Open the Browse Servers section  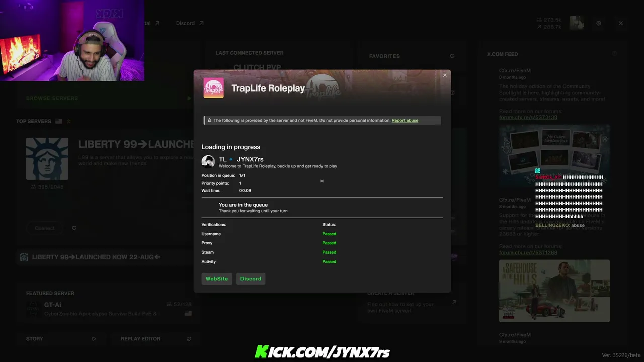coord(109,98)
